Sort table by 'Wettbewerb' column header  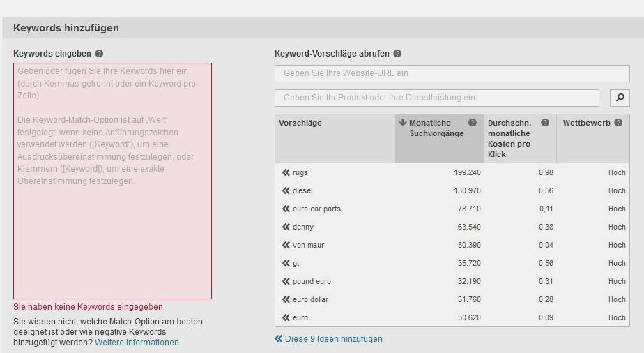pyautogui.click(x=586, y=123)
